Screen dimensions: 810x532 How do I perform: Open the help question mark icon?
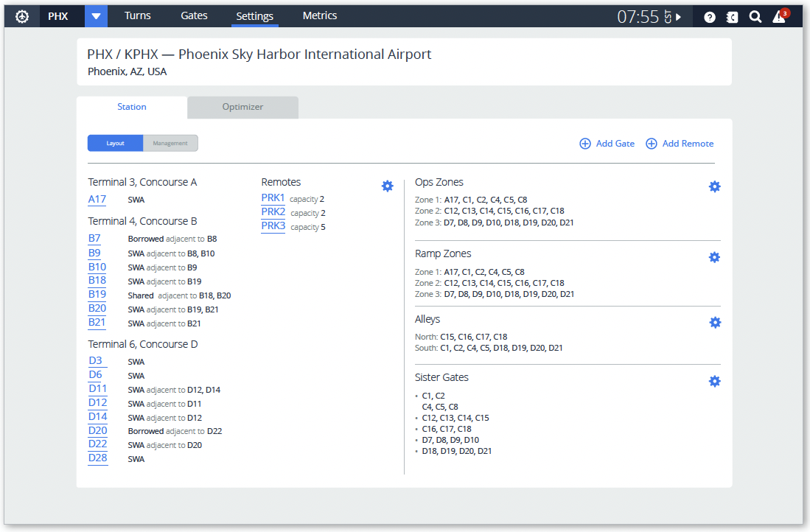click(x=709, y=17)
